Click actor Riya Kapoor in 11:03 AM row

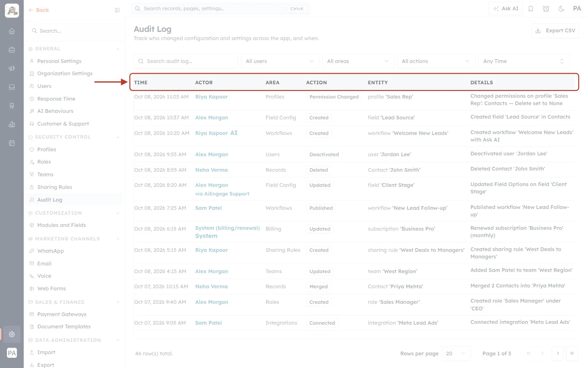pyautogui.click(x=212, y=97)
